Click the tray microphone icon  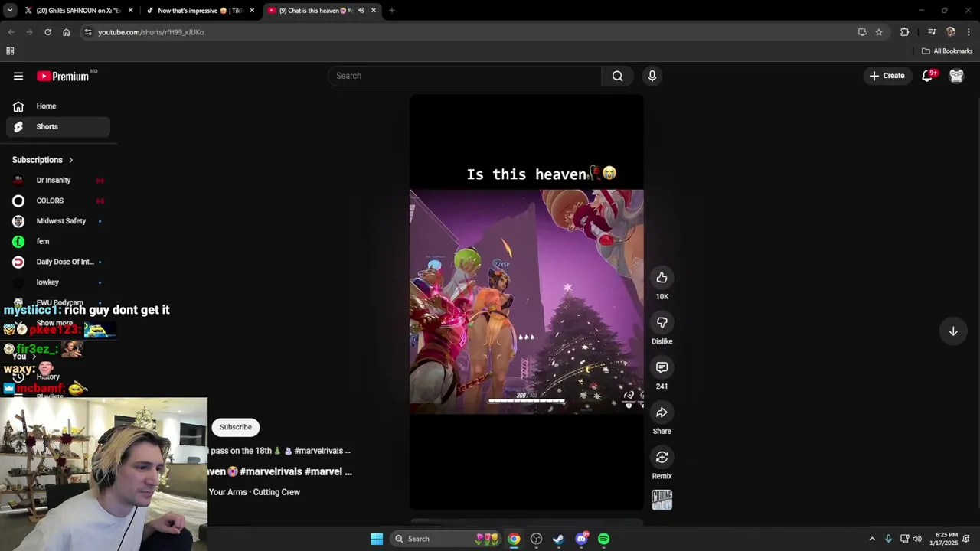coord(888,539)
